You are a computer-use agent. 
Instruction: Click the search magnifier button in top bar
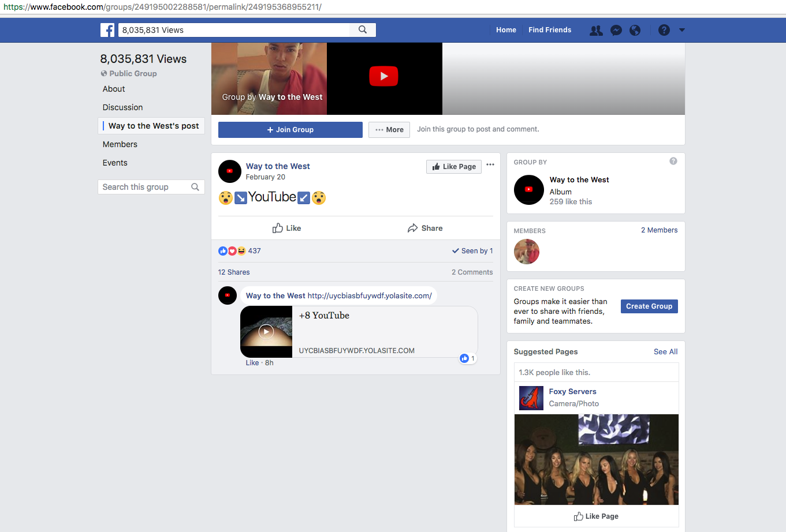(363, 30)
